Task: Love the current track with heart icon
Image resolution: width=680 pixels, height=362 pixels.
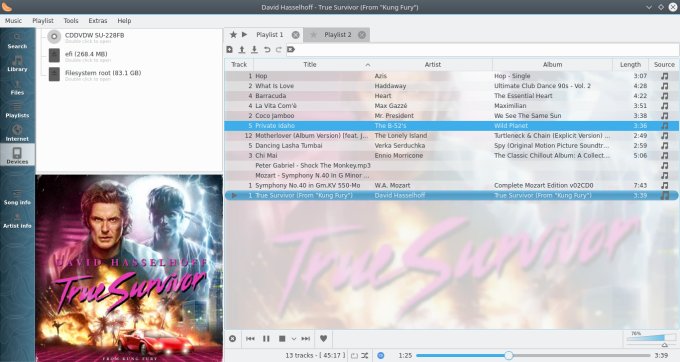Action: click(x=324, y=339)
